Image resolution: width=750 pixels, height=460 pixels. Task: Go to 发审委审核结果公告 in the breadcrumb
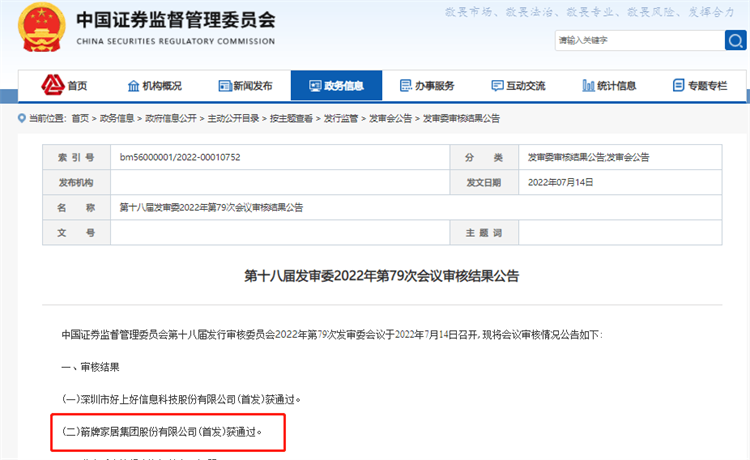461,118
